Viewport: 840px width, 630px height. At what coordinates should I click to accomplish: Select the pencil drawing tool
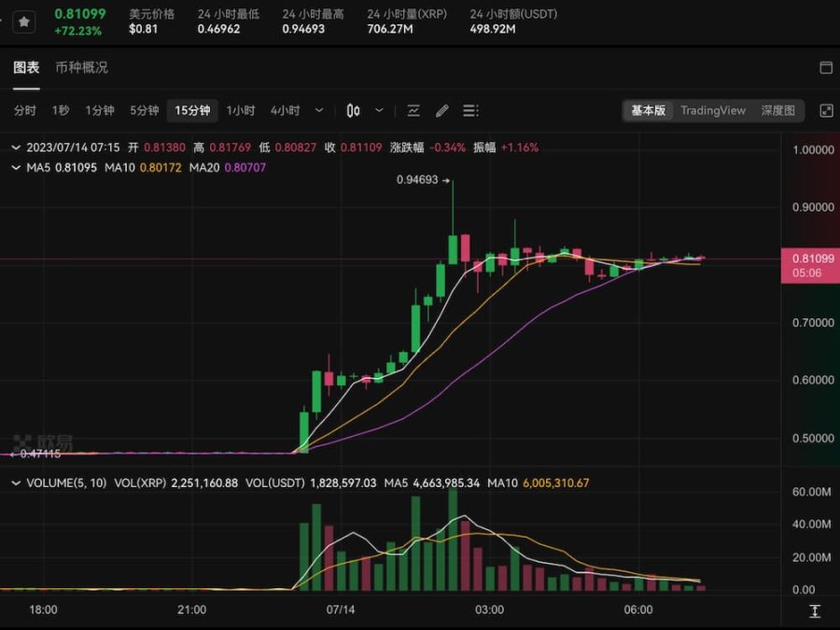pyautogui.click(x=442, y=111)
